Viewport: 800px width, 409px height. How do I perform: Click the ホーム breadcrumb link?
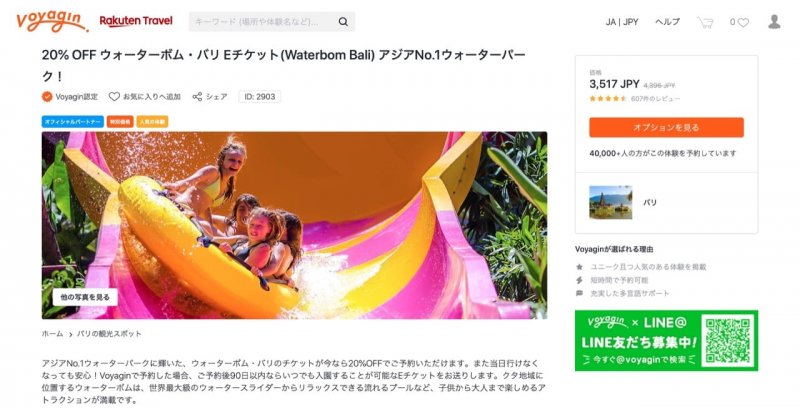pos(52,334)
